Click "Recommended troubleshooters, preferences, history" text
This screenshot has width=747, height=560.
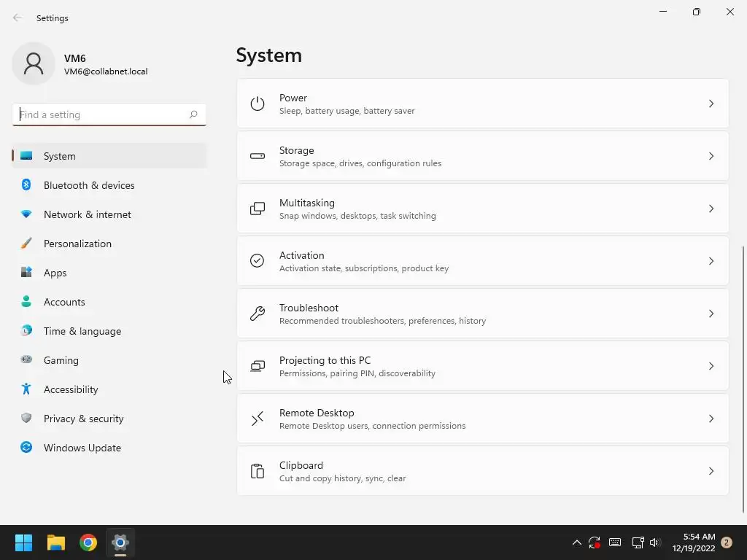point(382,321)
